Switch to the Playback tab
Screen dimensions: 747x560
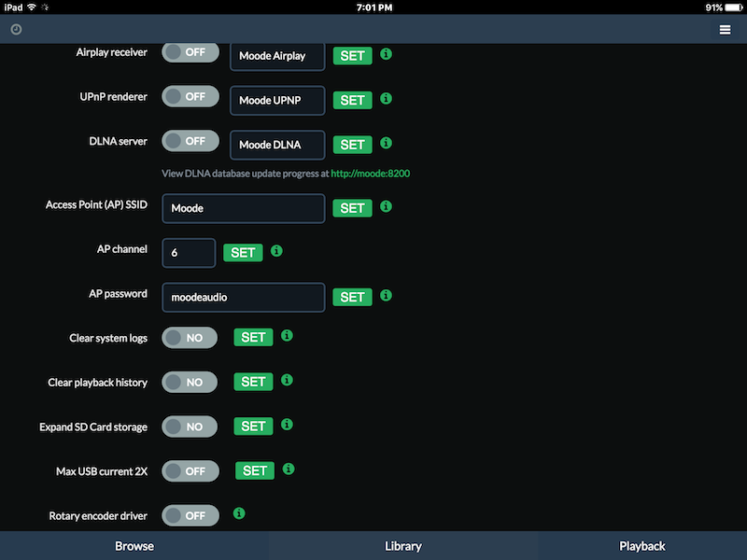(x=642, y=546)
